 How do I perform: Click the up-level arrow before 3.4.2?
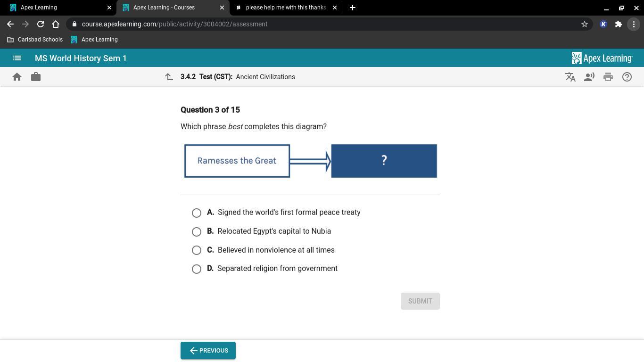(x=169, y=77)
